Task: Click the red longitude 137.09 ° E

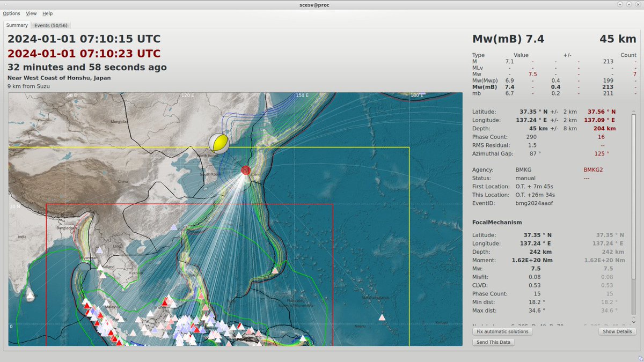Action: tap(599, 120)
